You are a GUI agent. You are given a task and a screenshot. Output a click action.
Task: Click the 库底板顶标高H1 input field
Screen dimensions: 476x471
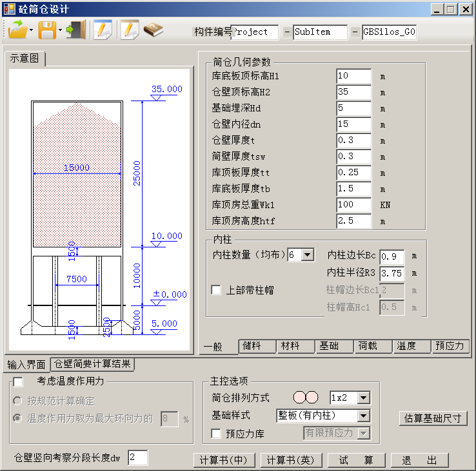(x=353, y=76)
